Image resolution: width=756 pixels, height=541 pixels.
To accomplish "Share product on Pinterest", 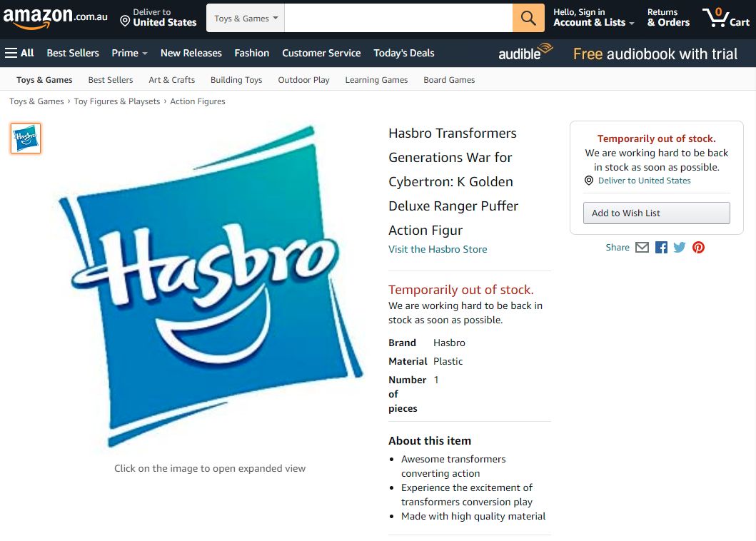I will pos(698,248).
